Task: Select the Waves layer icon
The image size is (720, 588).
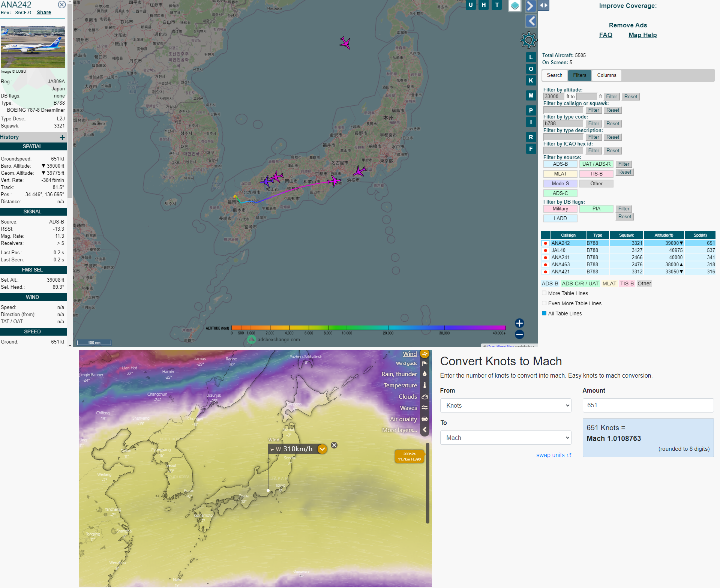Action: coord(424,408)
